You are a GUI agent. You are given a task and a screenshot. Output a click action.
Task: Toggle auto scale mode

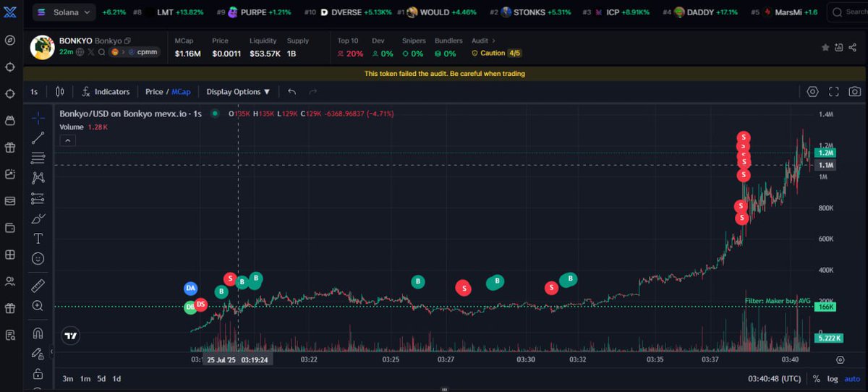point(851,379)
